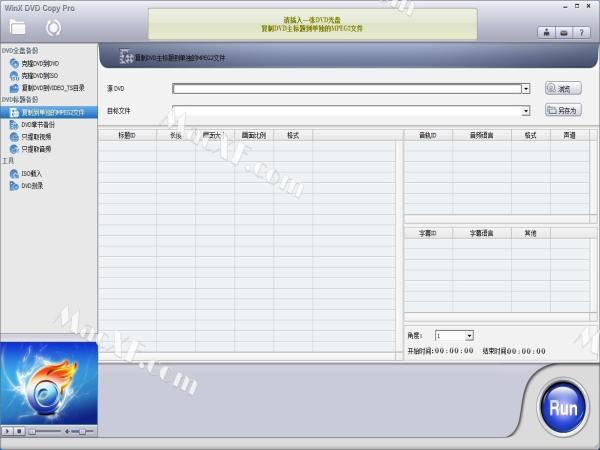Screen dimensions: 600x450
Task: Click the 长度 column header
Action: point(176,135)
